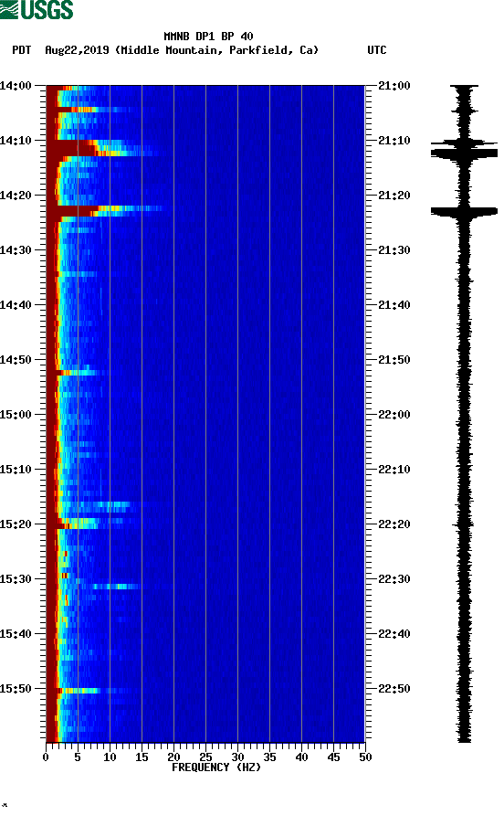This screenshot has height=815, width=504.
Task: Click the '22:40' UTC time label
Action: (394, 633)
